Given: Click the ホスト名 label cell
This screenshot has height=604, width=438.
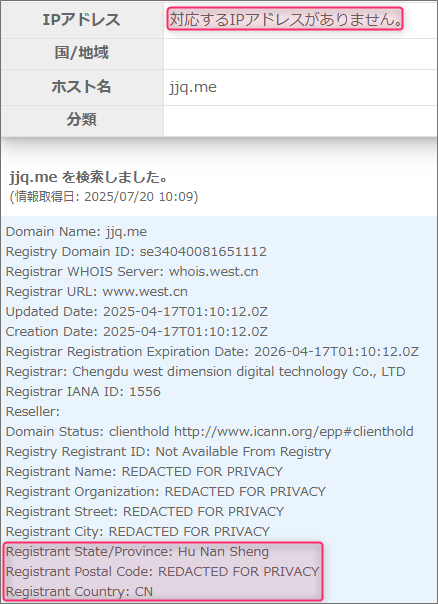Looking at the screenshot, I should 82,87.
